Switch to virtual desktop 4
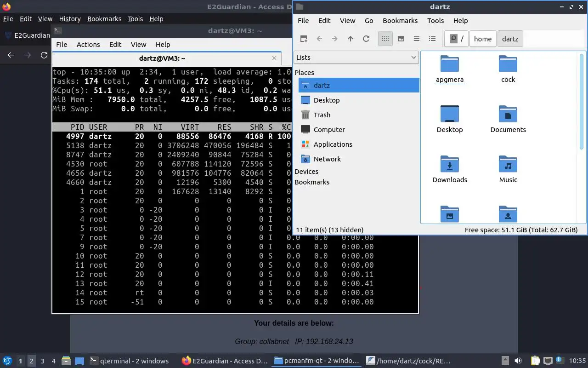The image size is (588, 368). coord(53,361)
